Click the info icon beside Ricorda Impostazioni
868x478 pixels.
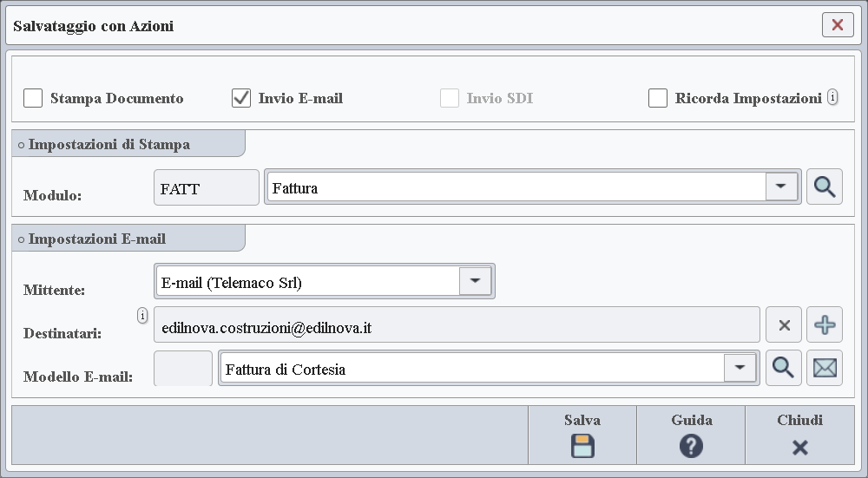832,97
